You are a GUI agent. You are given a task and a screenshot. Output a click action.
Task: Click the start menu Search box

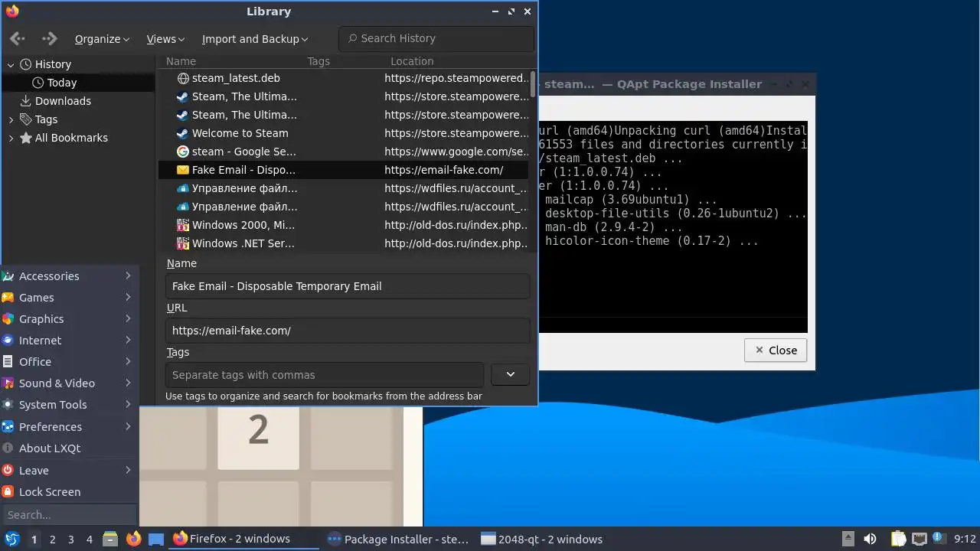coord(70,515)
